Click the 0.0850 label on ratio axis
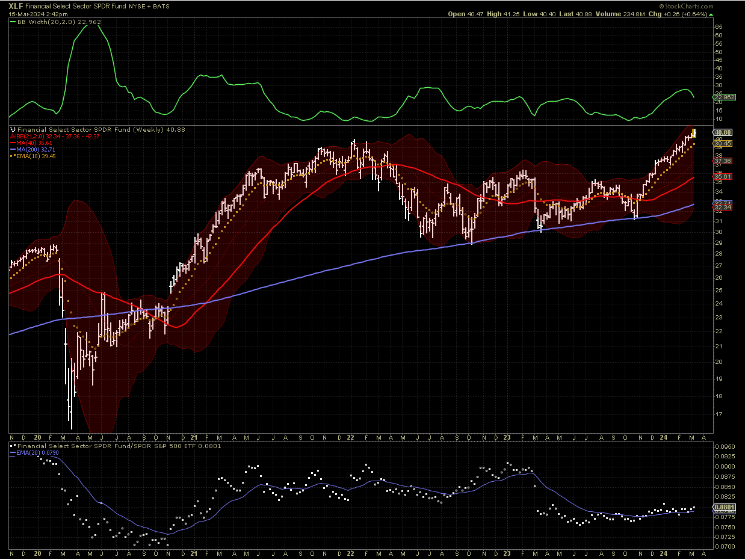This screenshot has height=560, width=745. click(x=726, y=487)
